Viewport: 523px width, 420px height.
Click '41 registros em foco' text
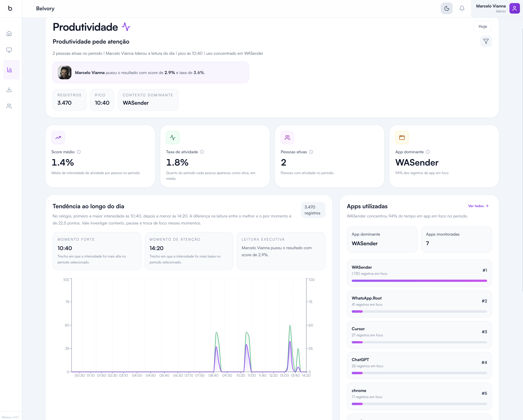tap(367, 304)
